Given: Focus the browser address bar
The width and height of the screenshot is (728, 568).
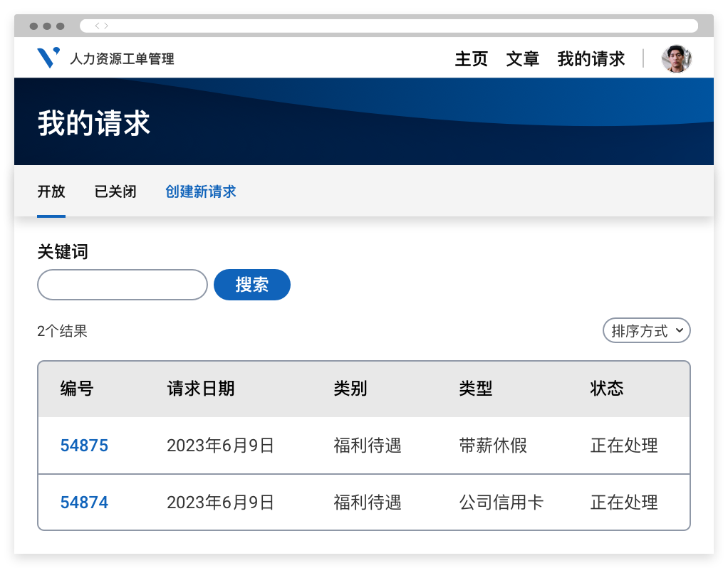Looking at the screenshot, I should (388, 26).
